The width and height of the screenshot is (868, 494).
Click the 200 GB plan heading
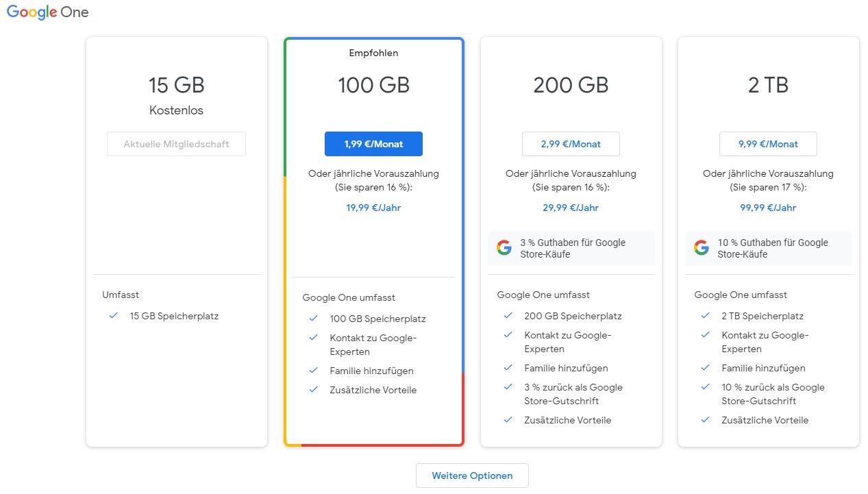coord(571,85)
